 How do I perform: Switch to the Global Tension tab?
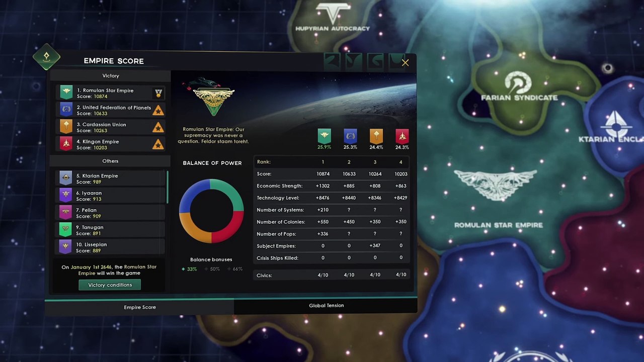tap(326, 306)
